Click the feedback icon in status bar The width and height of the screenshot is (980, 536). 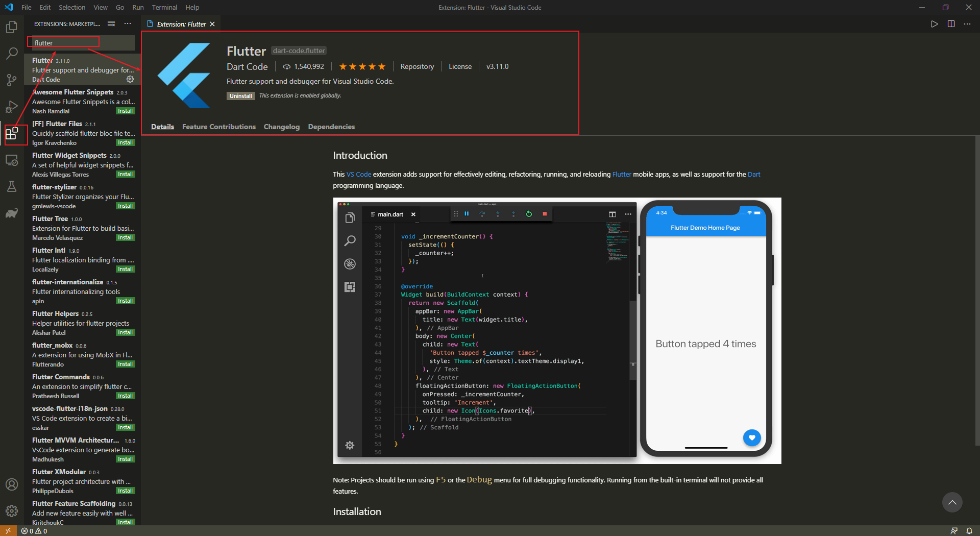[x=954, y=531]
